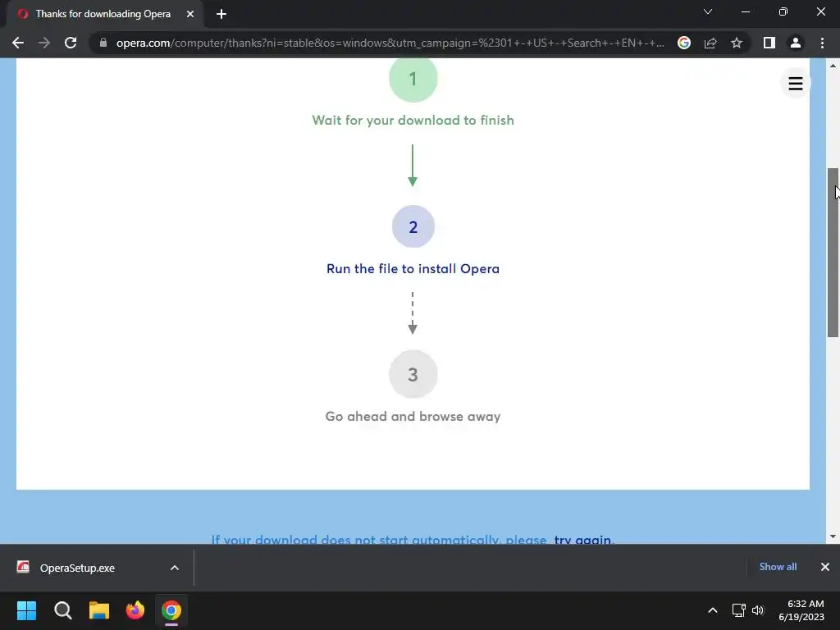
Task: Open volume control in system tray
Action: [x=758, y=610]
